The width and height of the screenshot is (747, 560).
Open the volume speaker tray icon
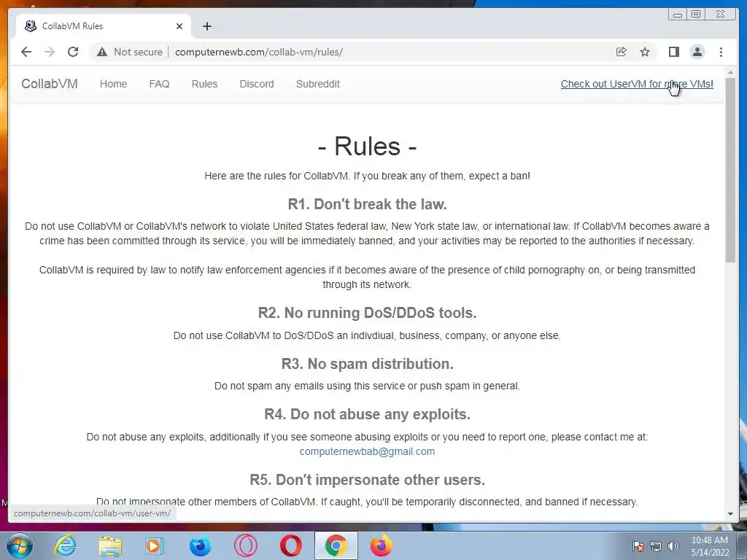[673, 546]
